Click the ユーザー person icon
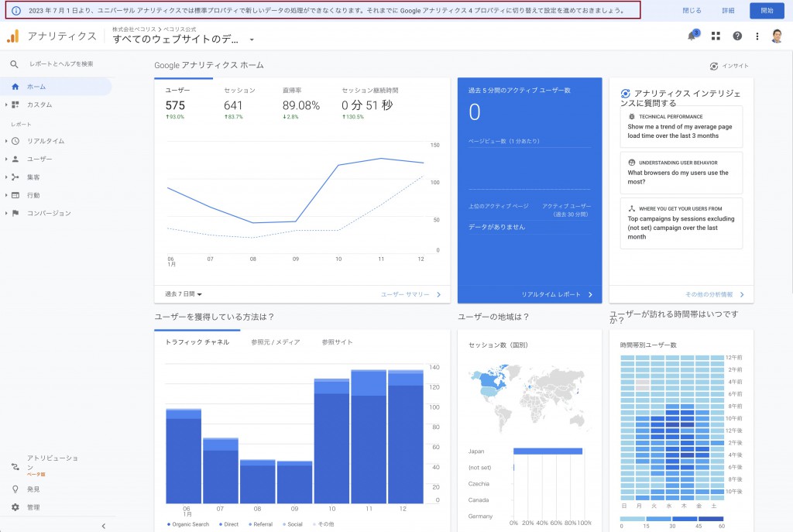793x532 pixels. (x=15, y=159)
